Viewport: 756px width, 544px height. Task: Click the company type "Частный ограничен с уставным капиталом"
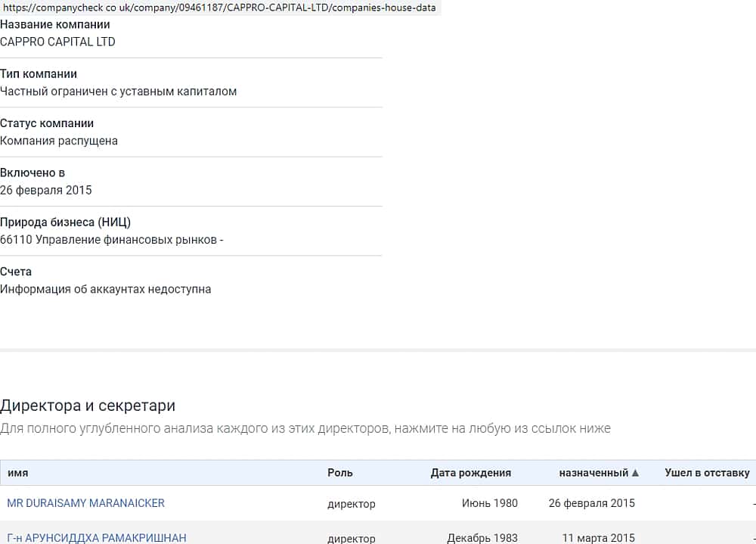coord(118,92)
